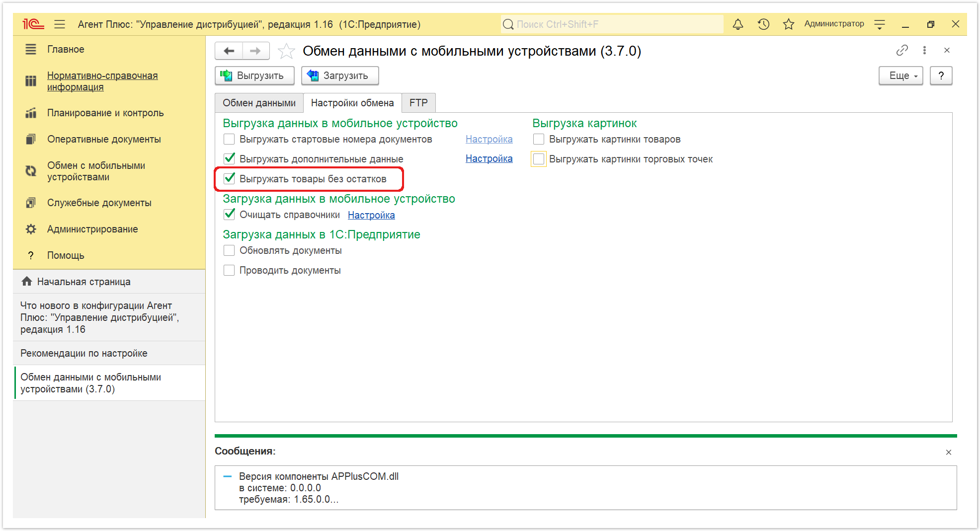Add this form to favorites star

click(286, 51)
